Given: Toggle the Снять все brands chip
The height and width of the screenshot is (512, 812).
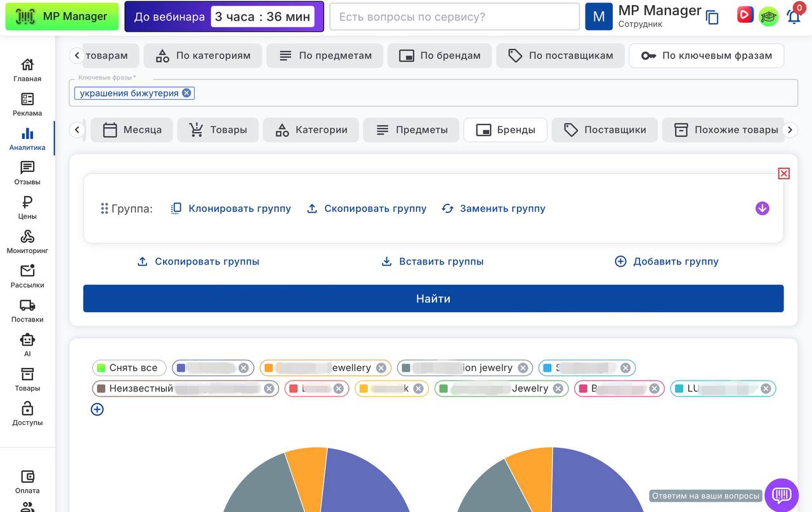Looking at the screenshot, I should click(129, 368).
